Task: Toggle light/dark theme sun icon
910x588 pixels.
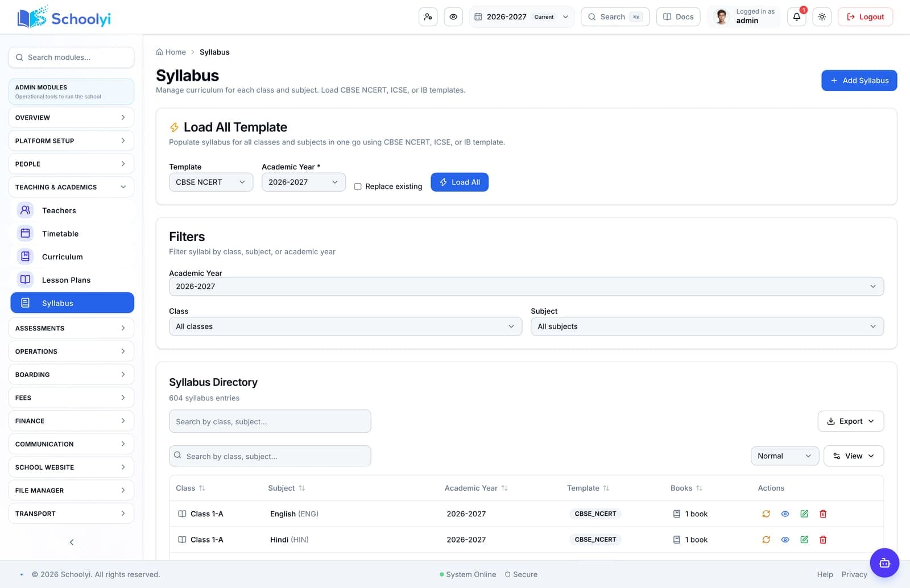Action: (822, 17)
